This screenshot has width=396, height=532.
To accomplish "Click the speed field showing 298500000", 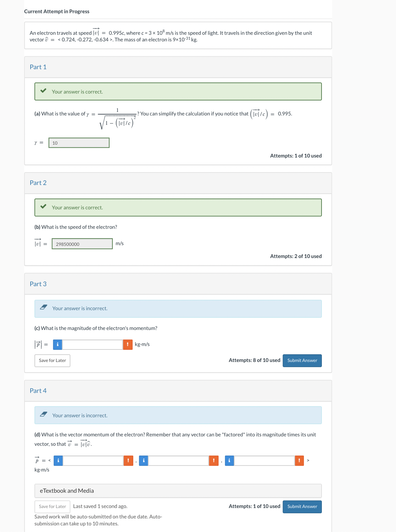I will click(82, 244).
